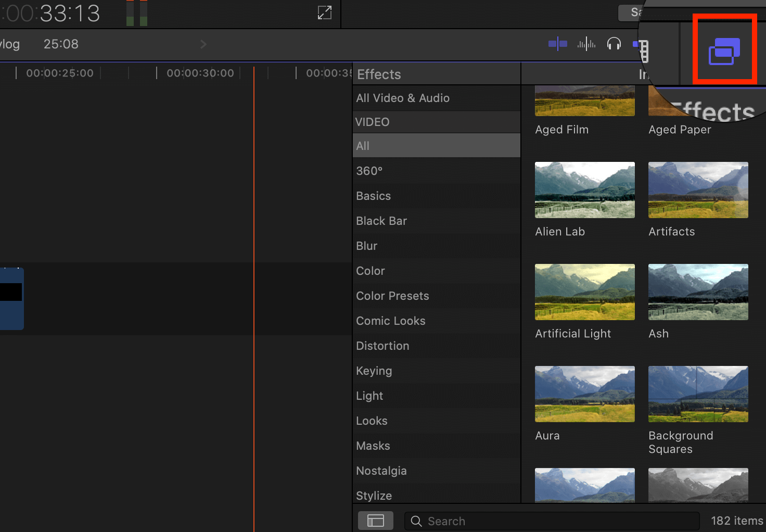Toggle audio skimming waveform icon

(586, 44)
